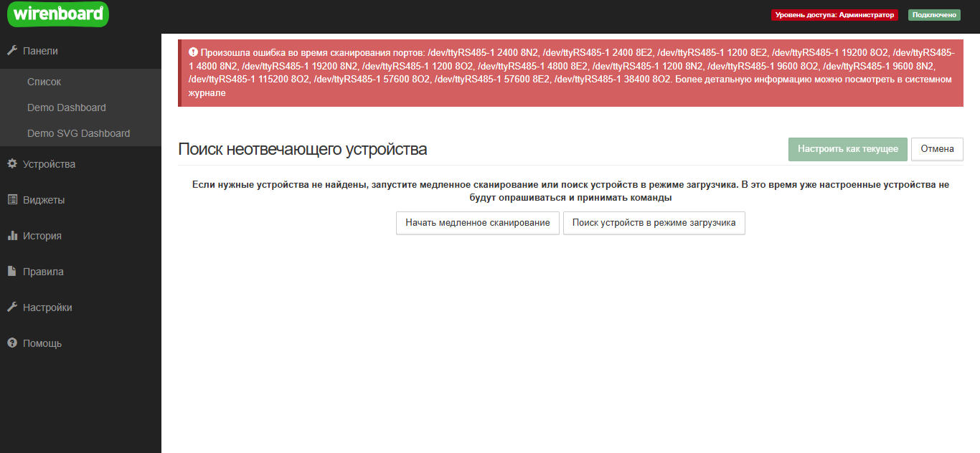Image resolution: width=980 pixels, height=453 pixels.
Task: Collapse the Панели menu section
Action: pos(40,51)
